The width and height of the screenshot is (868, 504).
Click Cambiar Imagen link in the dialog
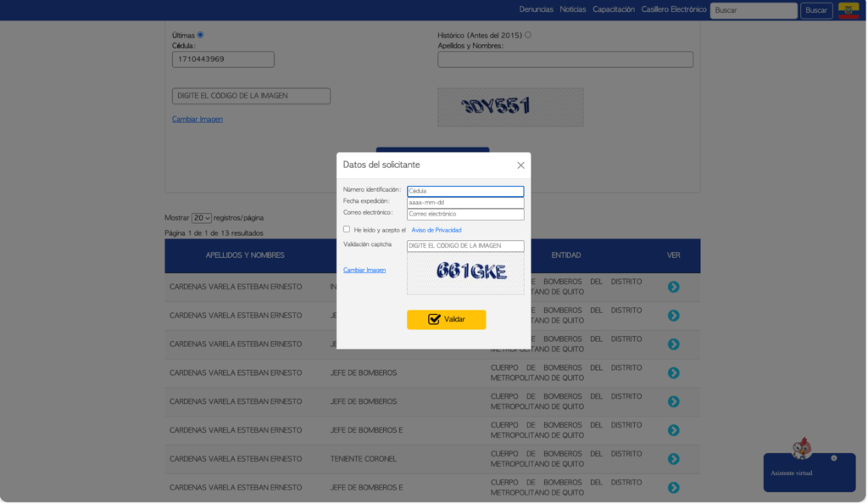tap(364, 270)
